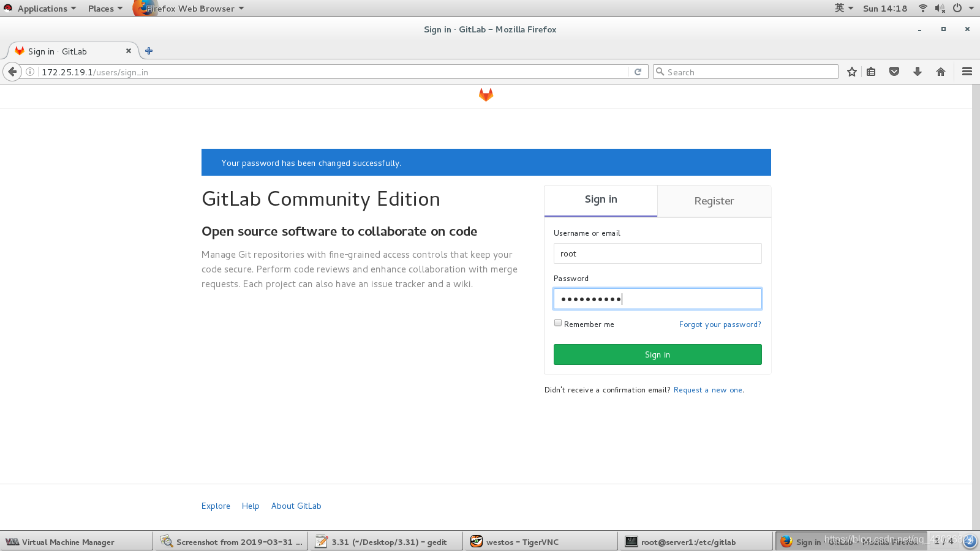Screen dimensions: 980x551
Task: Click password changed successfully notice
Action: [x=486, y=162]
